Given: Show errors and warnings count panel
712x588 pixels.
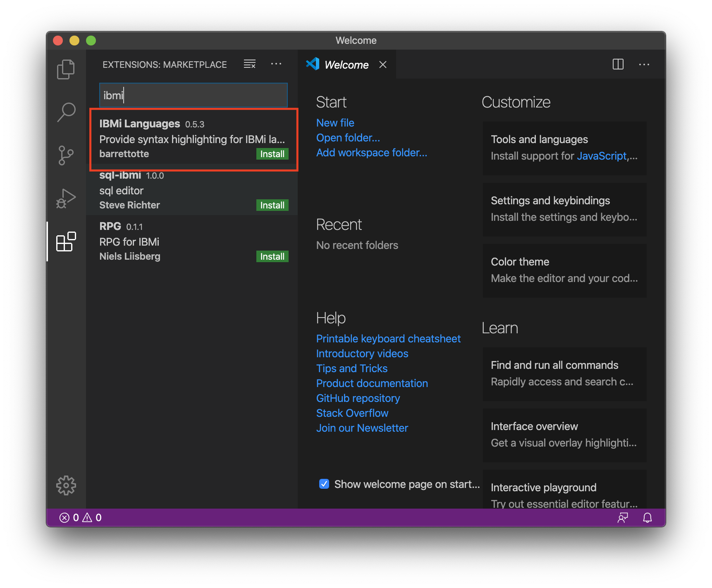Looking at the screenshot, I should point(81,518).
